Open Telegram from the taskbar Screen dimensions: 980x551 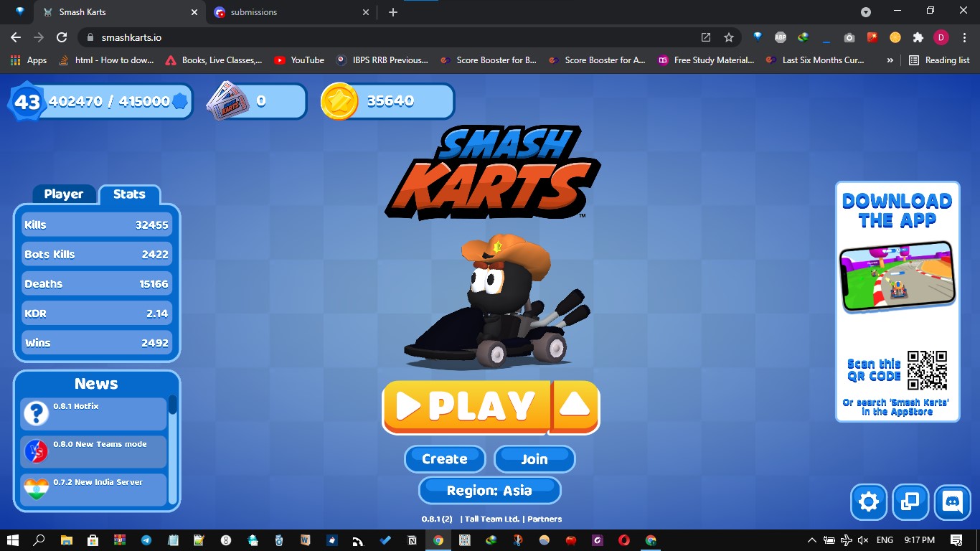tap(146, 540)
